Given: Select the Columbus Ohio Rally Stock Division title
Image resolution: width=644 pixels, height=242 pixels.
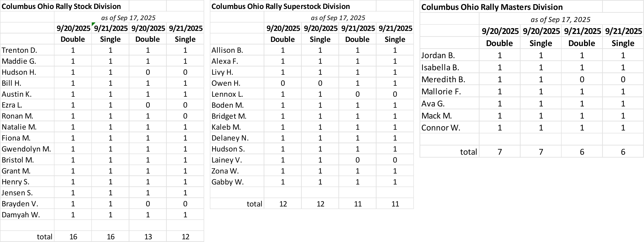Looking at the screenshot, I should pos(61,6).
